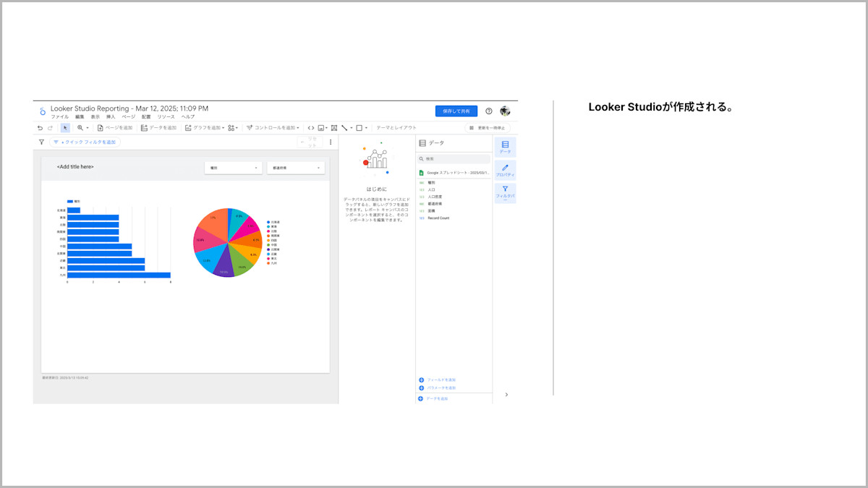Open the ヘルプ menu
868x488 pixels.
click(188, 116)
